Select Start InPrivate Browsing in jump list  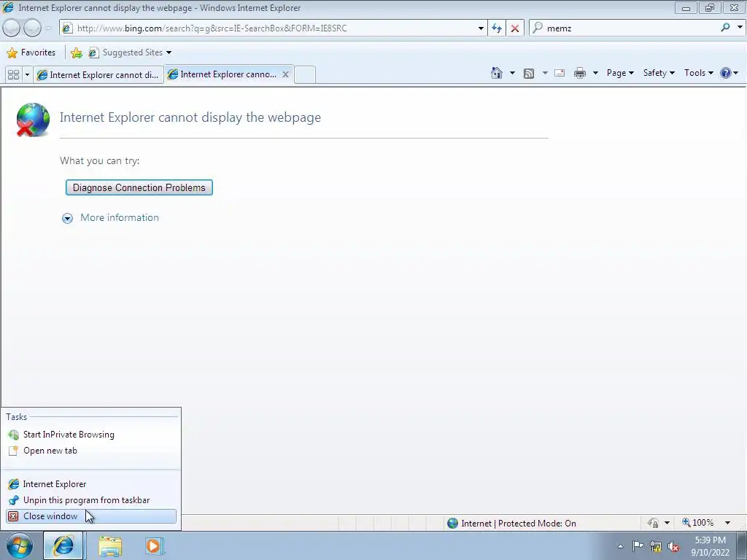[91, 435]
